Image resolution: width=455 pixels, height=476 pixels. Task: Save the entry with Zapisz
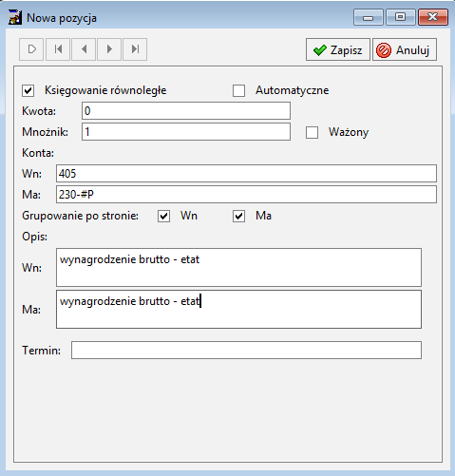pyautogui.click(x=338, y=49)
